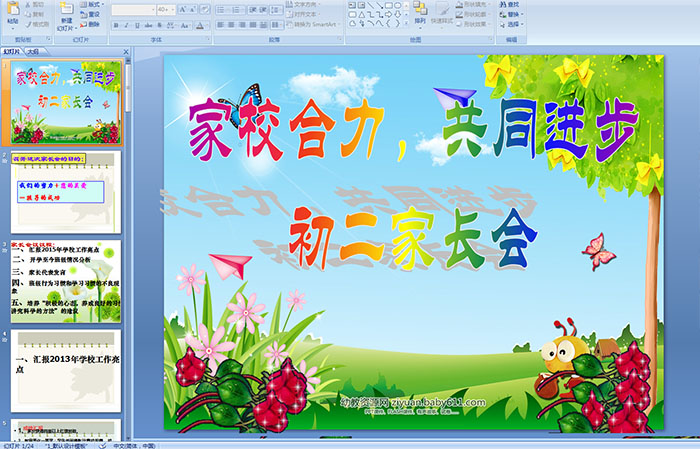
Task: Close the slide thumbnails pane
Action: coord(126,52)
